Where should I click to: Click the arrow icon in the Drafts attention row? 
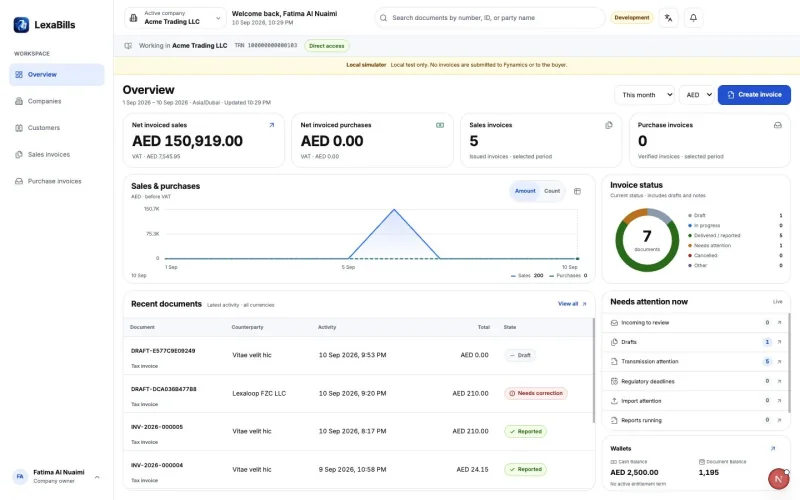(779, 342)
